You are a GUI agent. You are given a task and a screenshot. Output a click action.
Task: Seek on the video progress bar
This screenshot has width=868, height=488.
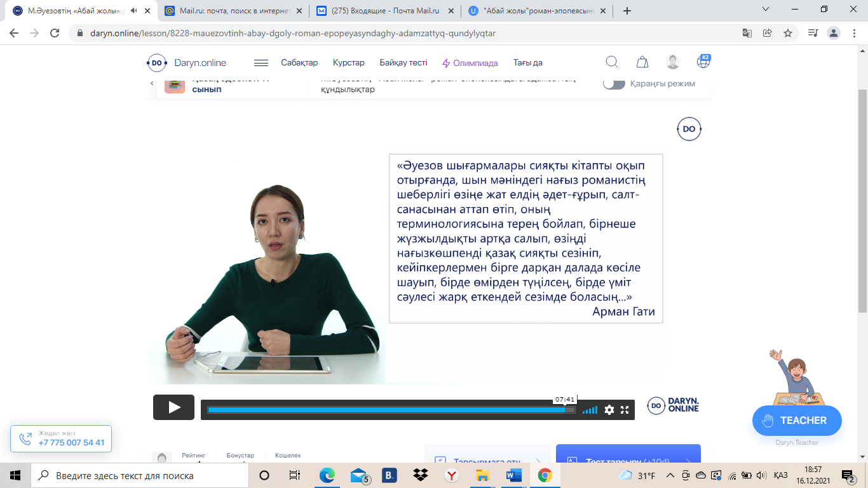point(391,410)
